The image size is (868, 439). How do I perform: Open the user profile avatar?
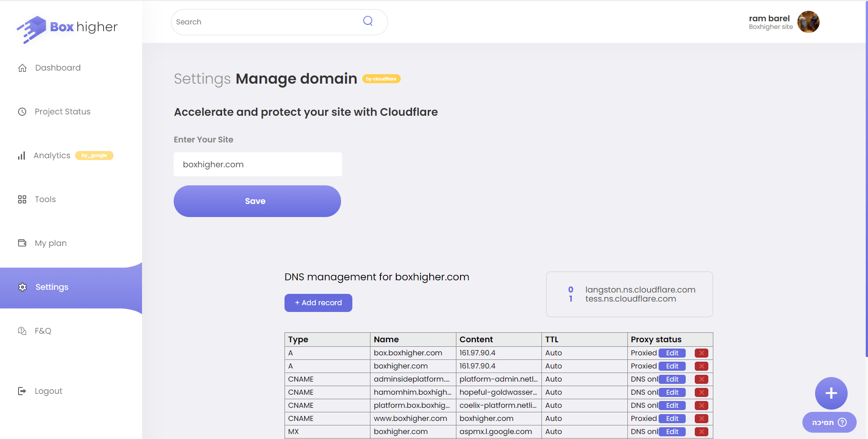tap(808, 22)
